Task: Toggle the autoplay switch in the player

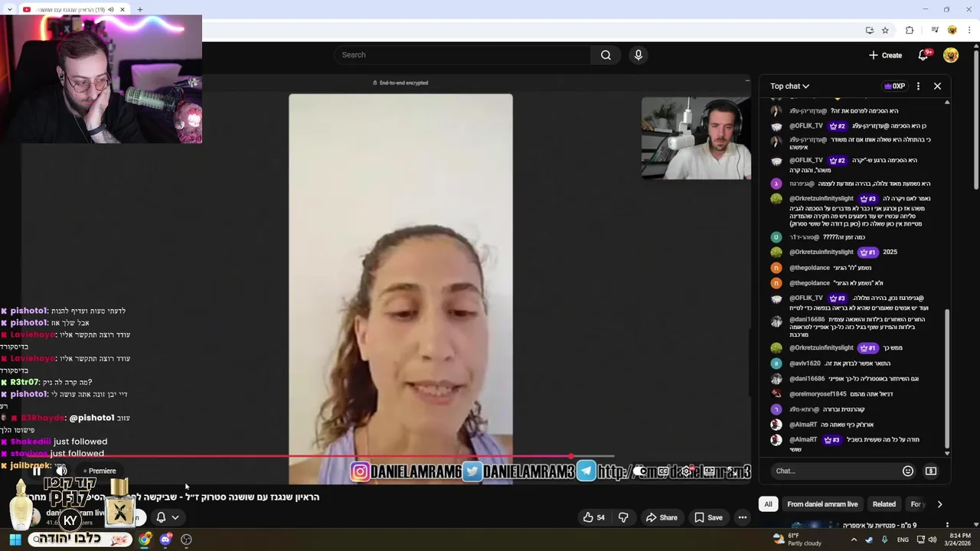Action: click(640, 471)
